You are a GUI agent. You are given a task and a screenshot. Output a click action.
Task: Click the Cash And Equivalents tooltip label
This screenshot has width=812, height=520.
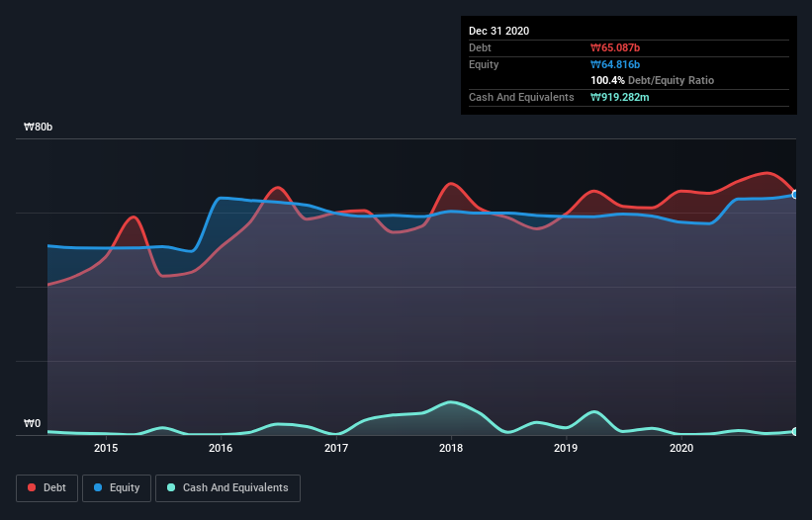(521, 97)
